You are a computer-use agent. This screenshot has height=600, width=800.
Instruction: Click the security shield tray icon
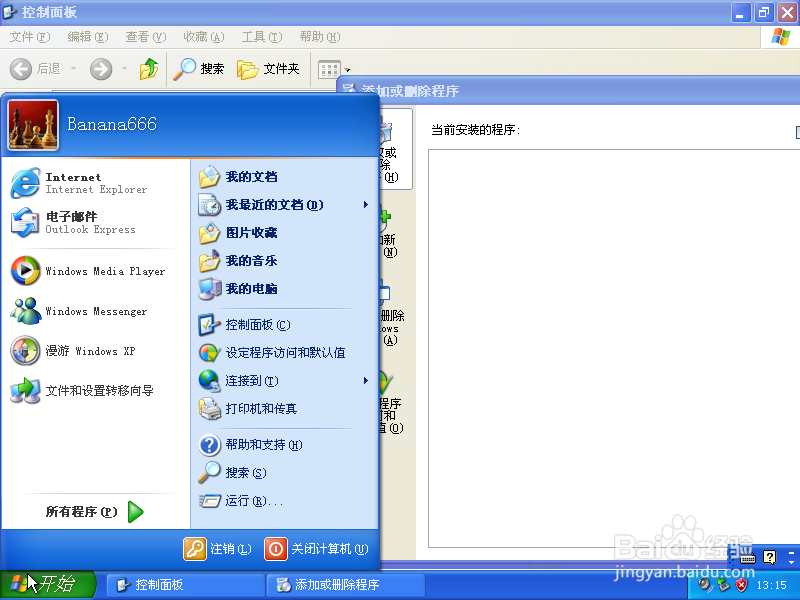[741, 585]
